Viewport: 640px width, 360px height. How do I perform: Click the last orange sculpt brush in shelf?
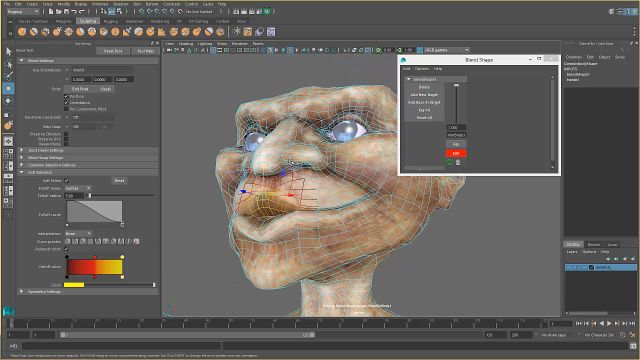[220, 31]
